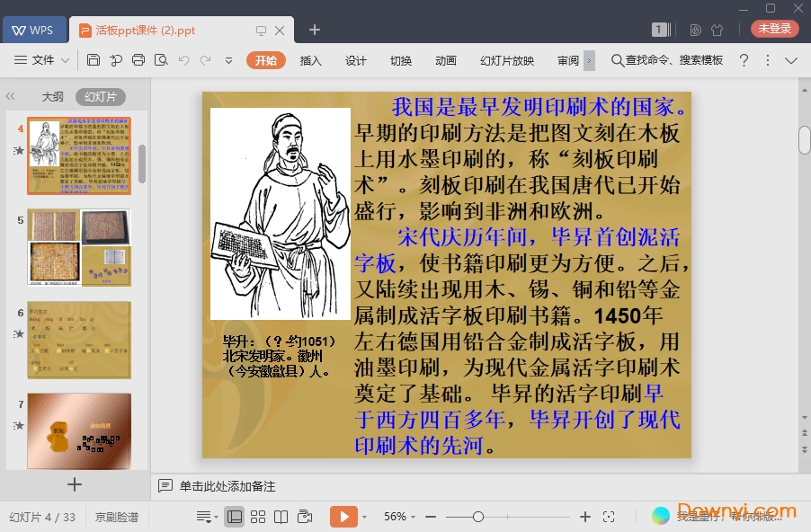Click the 未登录 login button
This screenshot has height=532, width=811.
pos(774,29)
